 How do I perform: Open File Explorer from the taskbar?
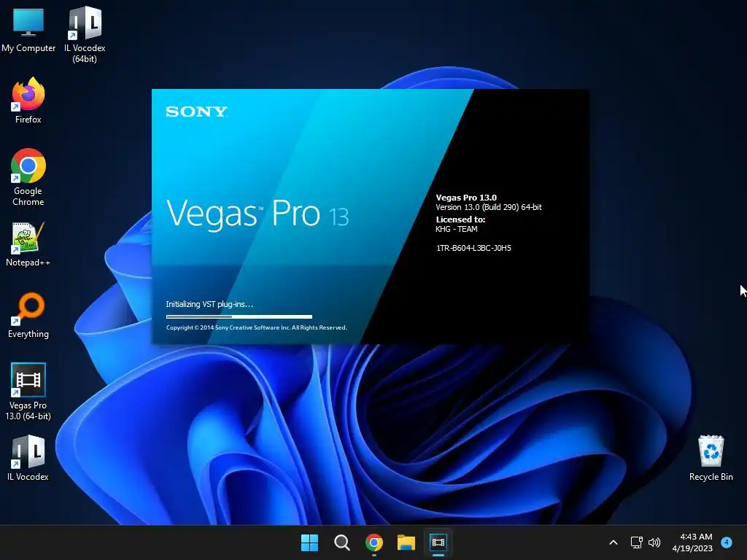tap(406, 542)
